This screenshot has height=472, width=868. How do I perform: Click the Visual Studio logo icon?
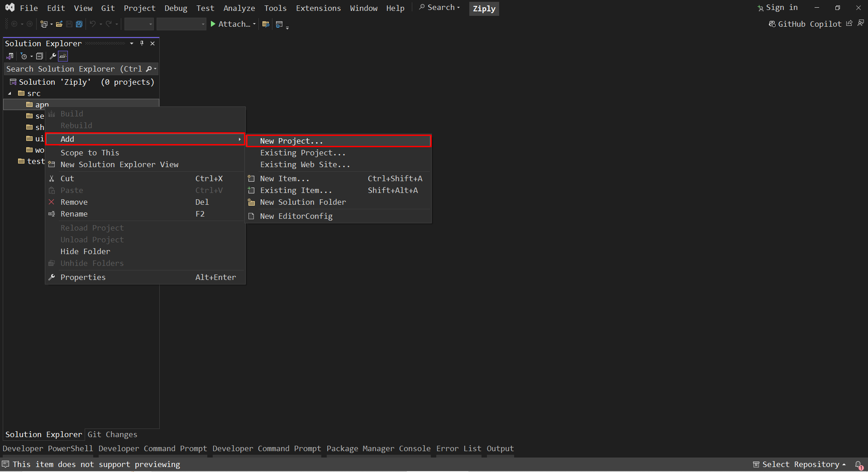point(10,8)
